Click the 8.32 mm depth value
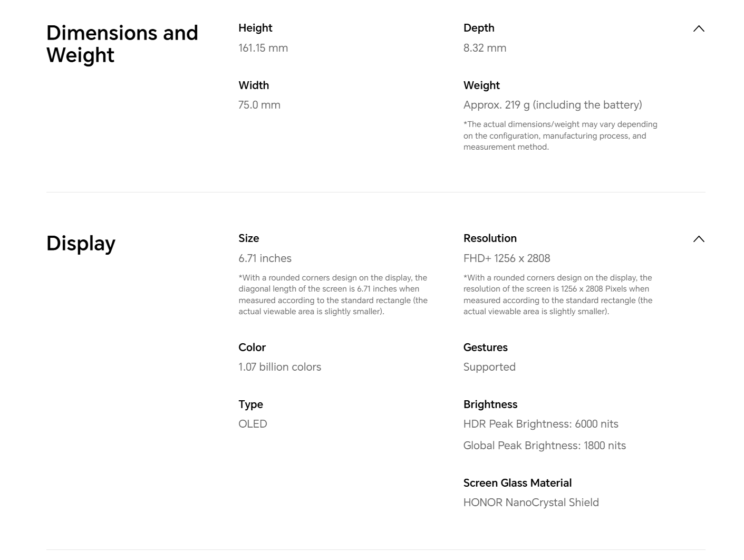 point(485,48)
